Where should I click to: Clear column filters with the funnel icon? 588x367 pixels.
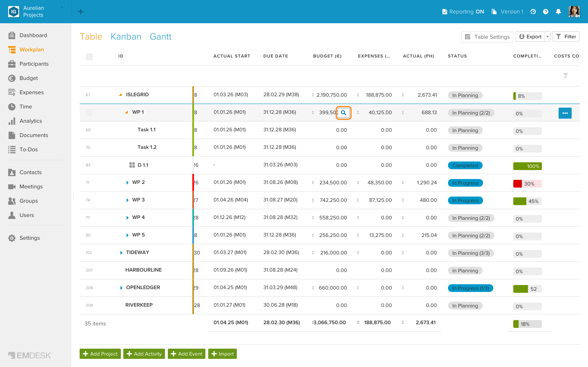point(565,75)
